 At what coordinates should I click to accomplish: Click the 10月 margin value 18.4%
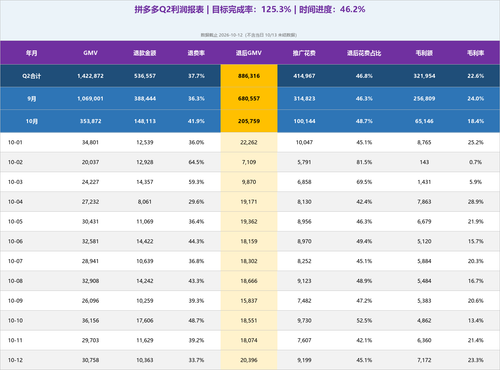tap(475, 121)
